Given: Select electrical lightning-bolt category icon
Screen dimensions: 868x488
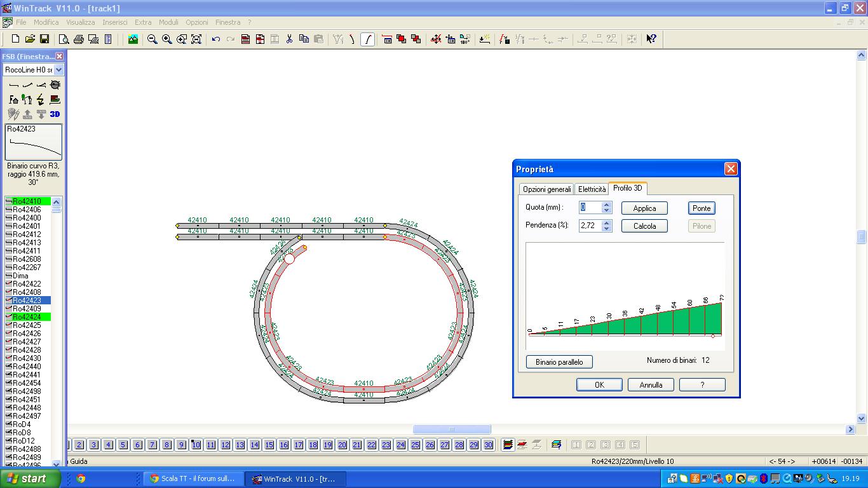Looking at the screenshot, I should pos(41,99).
